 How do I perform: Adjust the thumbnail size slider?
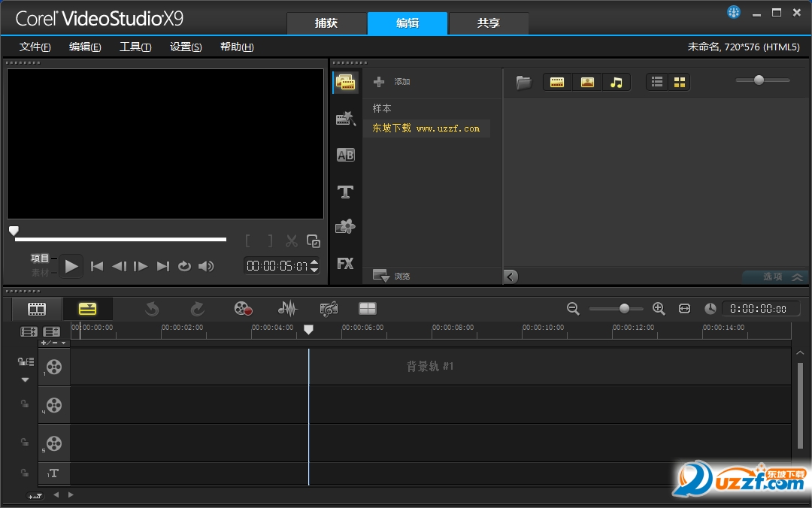pos(759,80)
